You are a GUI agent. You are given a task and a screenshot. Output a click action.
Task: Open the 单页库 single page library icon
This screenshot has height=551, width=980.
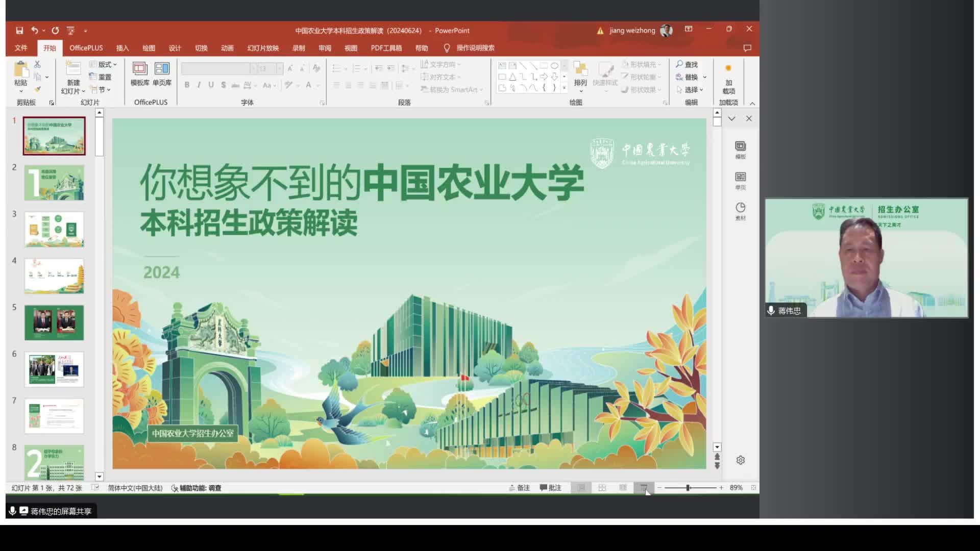[x=162, y=68]
